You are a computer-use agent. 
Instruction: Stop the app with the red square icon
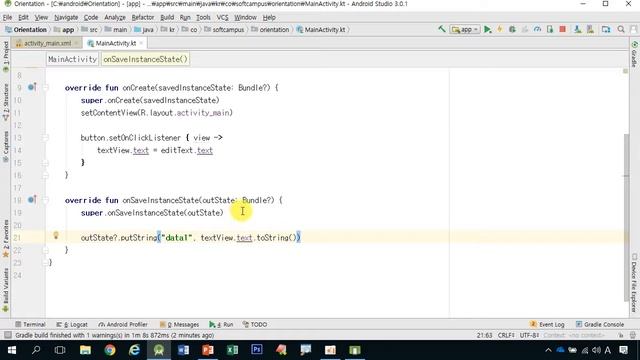tap(562, 29)
